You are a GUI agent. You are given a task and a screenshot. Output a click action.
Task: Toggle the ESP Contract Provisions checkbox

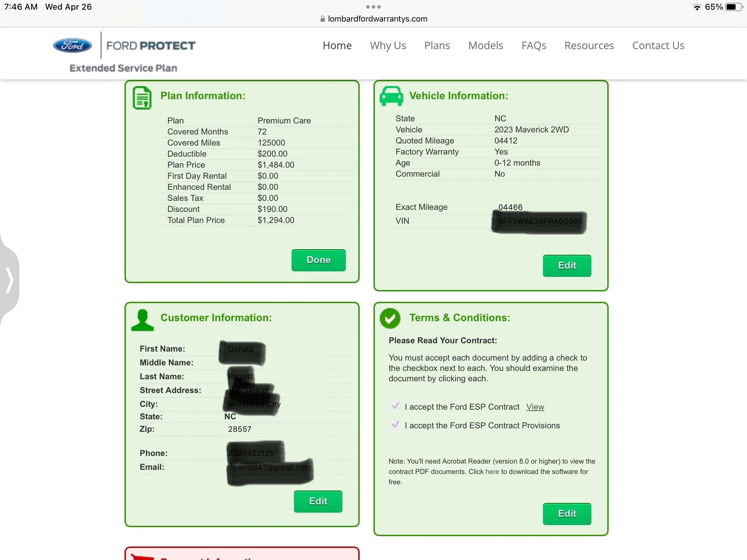tap(395, 424)
